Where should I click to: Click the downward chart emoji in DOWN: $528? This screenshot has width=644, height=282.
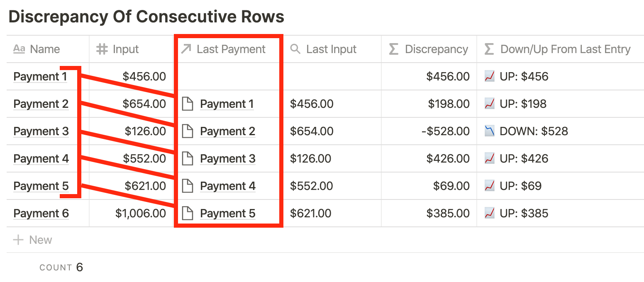point(490,131)
